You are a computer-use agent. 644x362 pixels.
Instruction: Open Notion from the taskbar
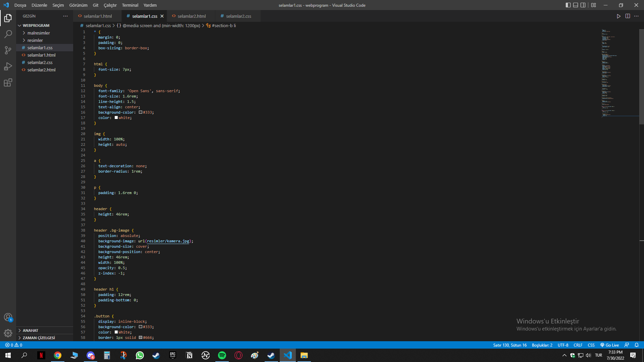189,355
